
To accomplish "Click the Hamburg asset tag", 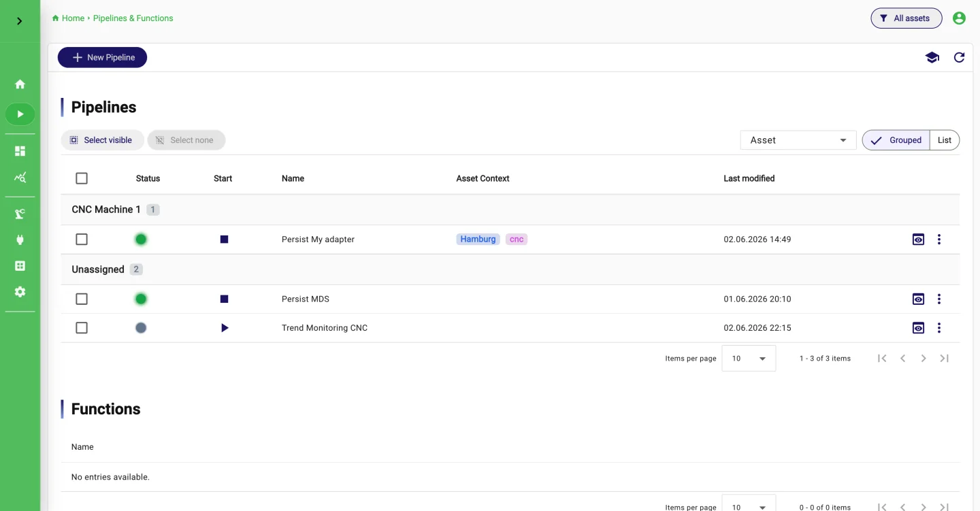I will [478, 240].
